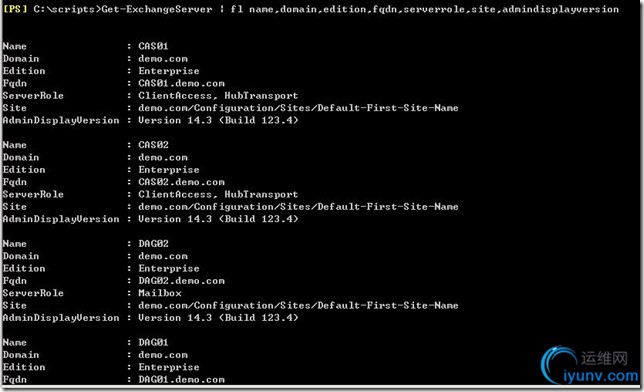Image resolution: width=644 pixels, height=392 pixels.
Task: Select the DAG02 name value
Action: click(x=153, y=243)
